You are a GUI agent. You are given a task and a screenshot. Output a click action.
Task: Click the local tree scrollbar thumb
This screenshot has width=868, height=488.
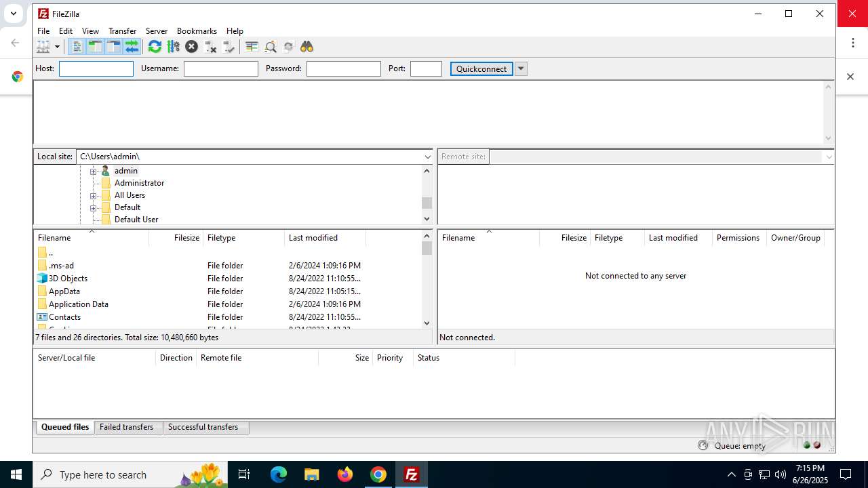tap(427, 203)
